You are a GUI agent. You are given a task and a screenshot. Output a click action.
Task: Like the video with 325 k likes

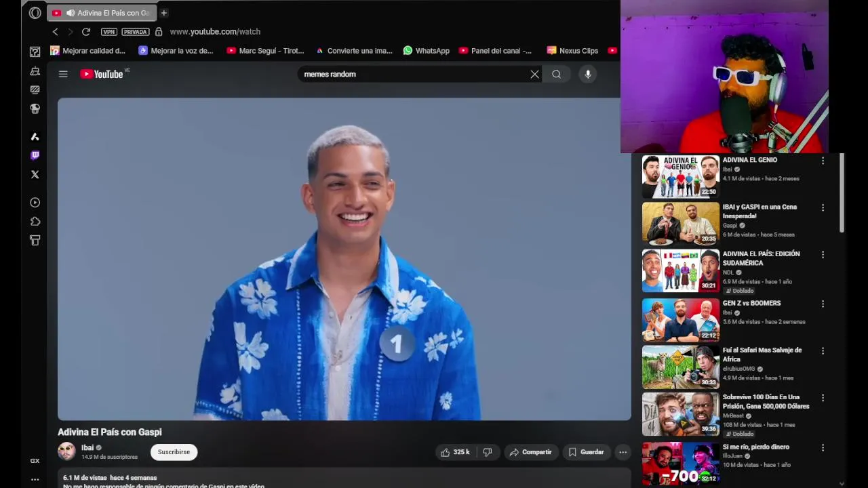point(456,452)
